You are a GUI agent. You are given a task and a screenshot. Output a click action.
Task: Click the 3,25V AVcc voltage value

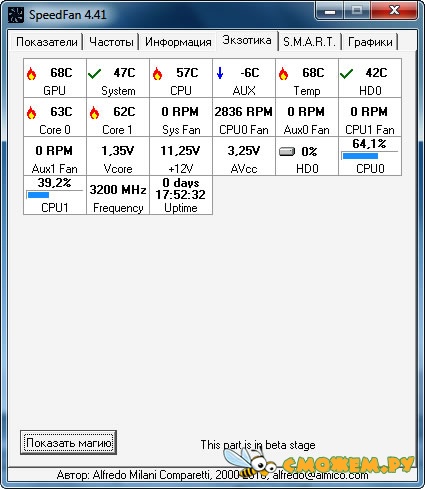[243, 151]
